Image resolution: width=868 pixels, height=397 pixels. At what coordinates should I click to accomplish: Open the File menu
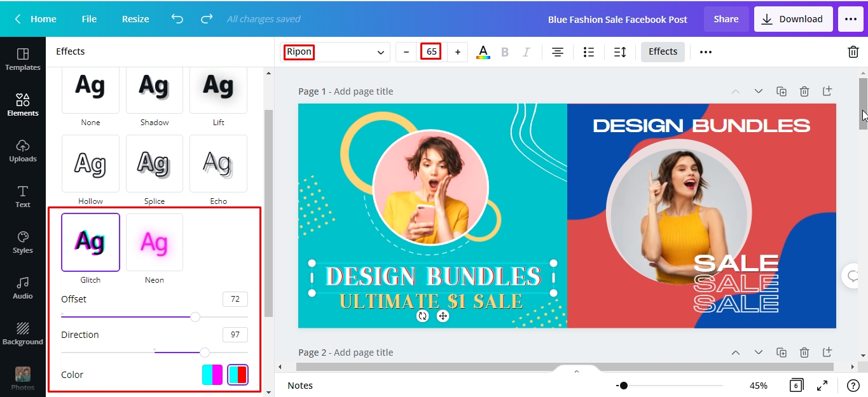pyautogui.click(x=89, y=19)
